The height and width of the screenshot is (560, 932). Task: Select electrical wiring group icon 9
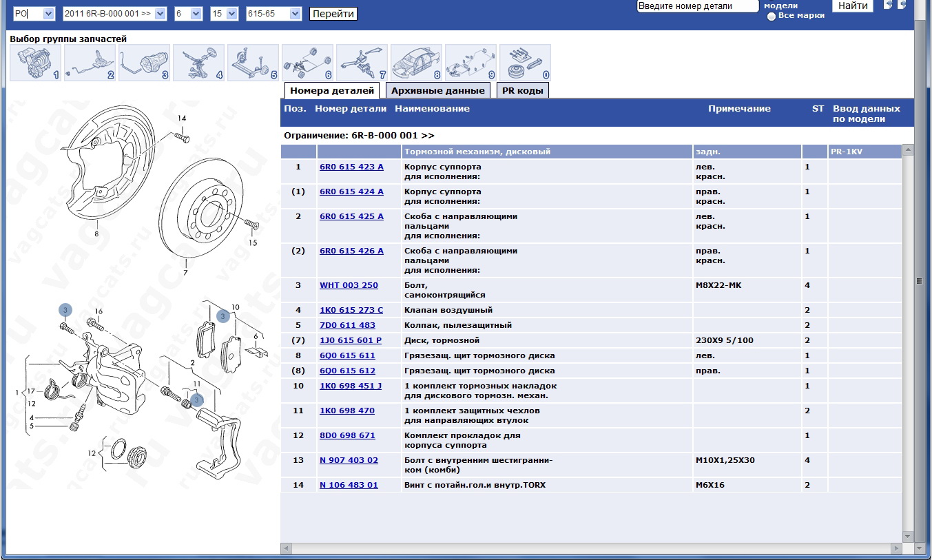point(470,63)
